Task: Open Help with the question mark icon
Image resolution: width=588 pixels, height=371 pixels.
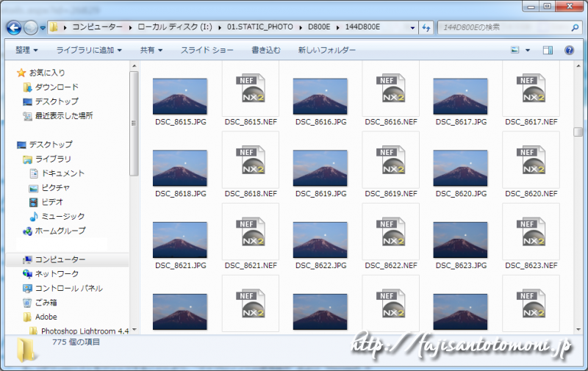Action: pyautogui.click(x=569, y=50)
